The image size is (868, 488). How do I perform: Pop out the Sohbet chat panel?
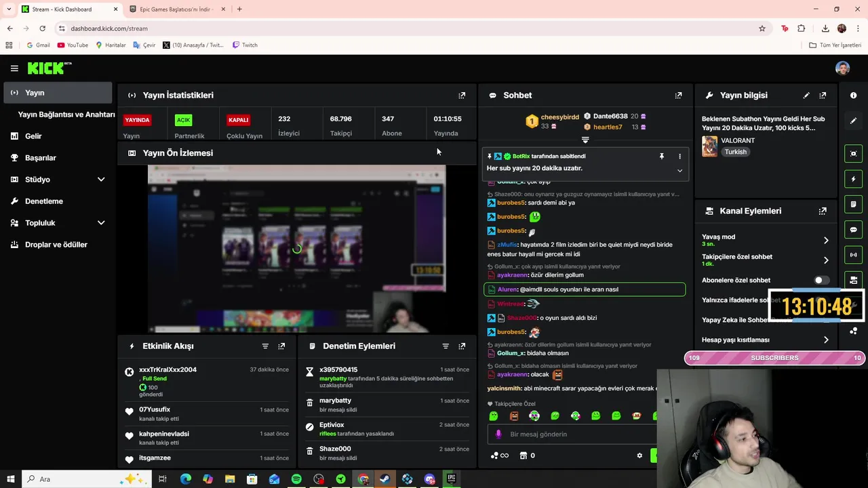click(678, 96)
